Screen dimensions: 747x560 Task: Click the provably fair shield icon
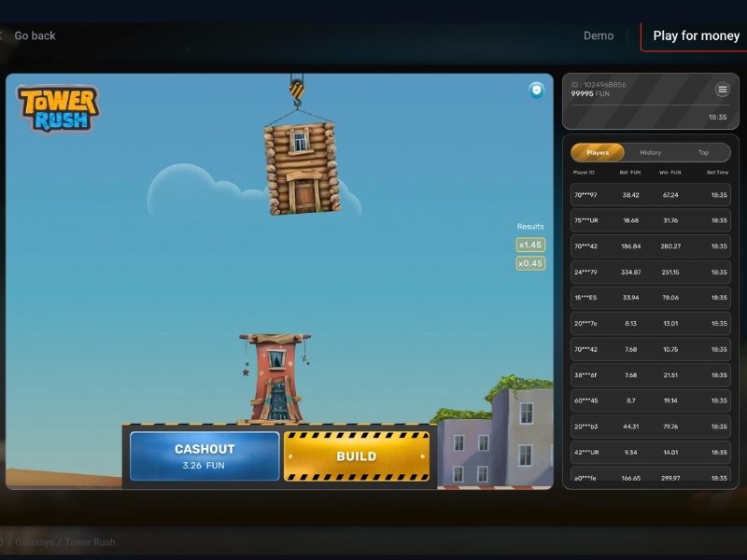point(536,91)
